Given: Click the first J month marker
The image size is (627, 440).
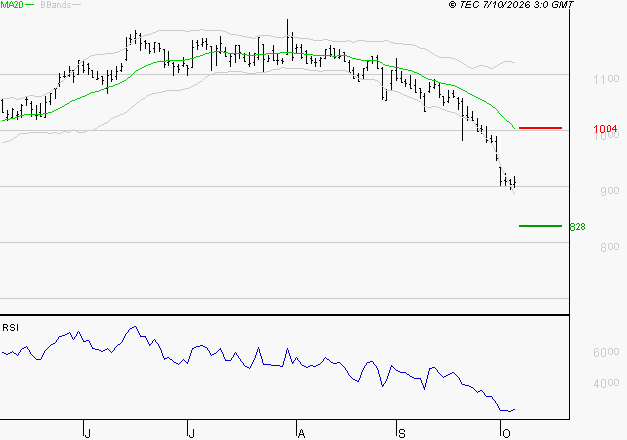Looking at the screenshot, I should [88, 433].
